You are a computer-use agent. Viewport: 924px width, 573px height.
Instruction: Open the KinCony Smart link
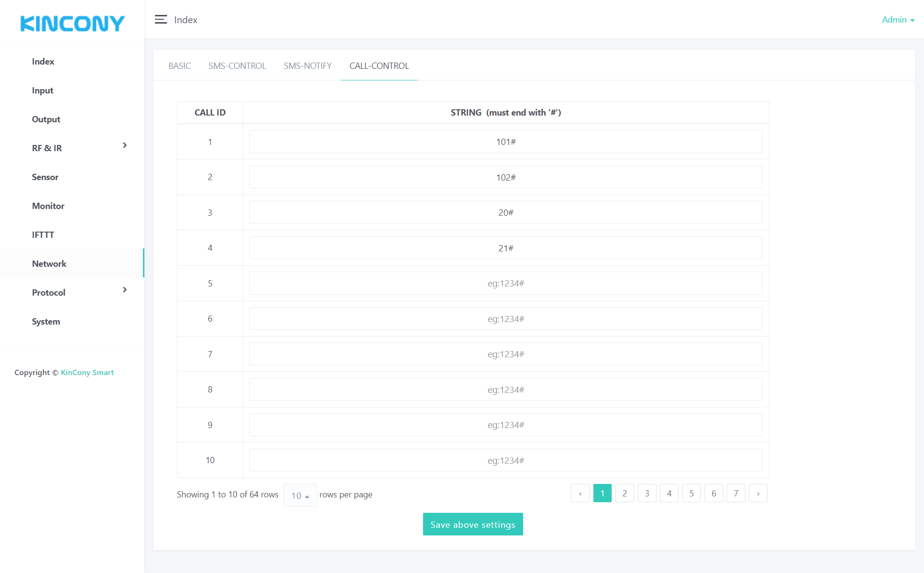87,373
